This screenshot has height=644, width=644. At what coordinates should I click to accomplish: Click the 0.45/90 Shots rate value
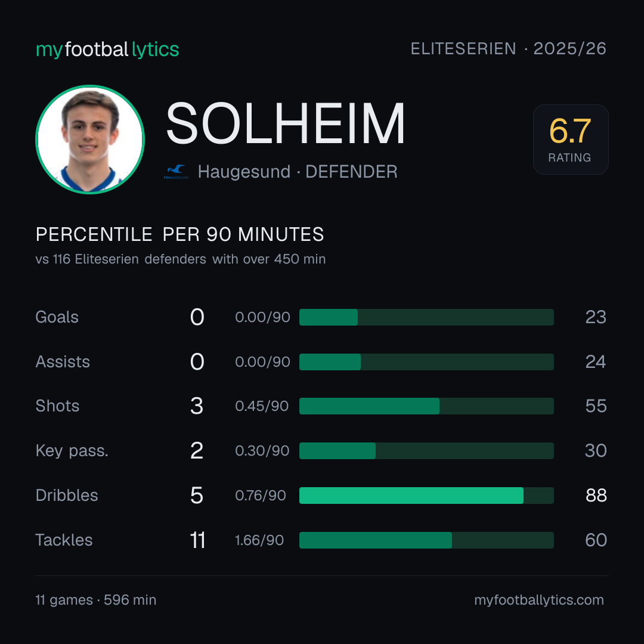click(x=262, y=406)
